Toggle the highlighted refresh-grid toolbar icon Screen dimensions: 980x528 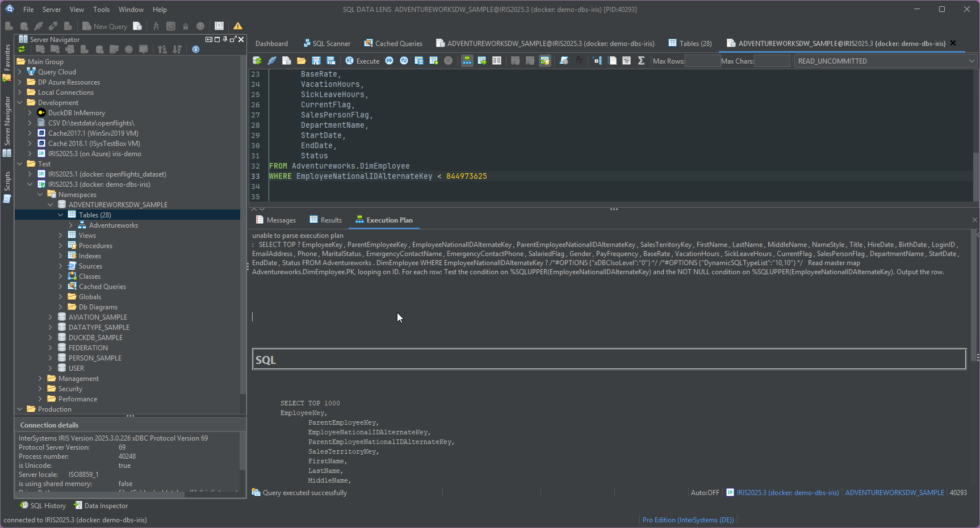pyautogui.click(x=545, y=61)
